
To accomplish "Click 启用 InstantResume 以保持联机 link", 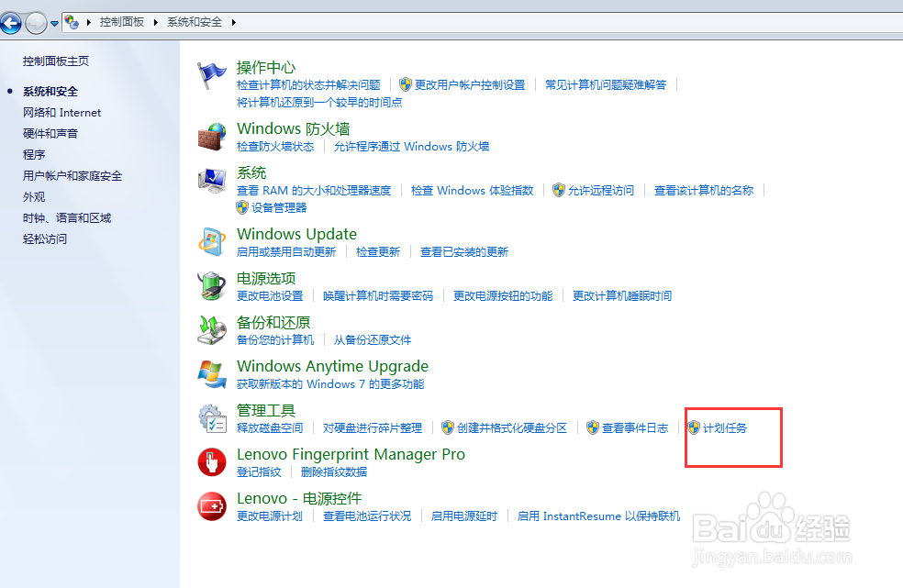I will point(598,516).
